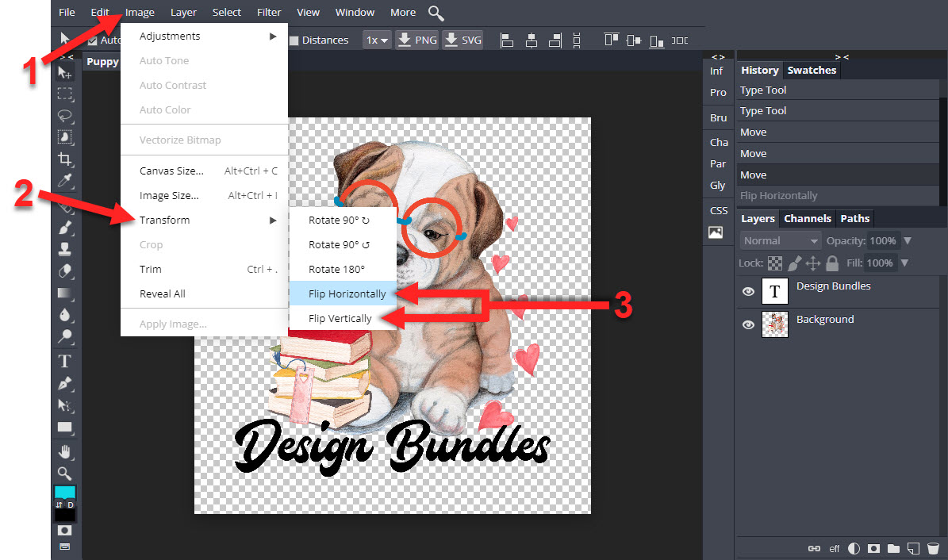Viewport: 948px width, 560px height.
Task: Select the Type tool in the toolbox
Action: [64, 361]
